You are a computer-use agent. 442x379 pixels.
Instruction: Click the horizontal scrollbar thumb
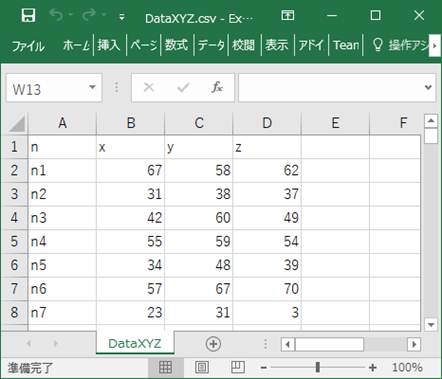click(329, 344)
